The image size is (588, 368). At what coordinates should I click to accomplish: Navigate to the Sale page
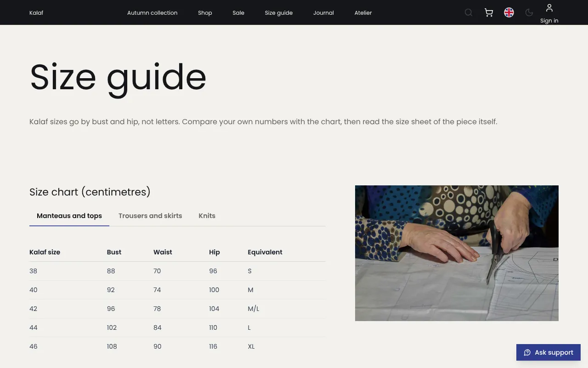(238, 12)
